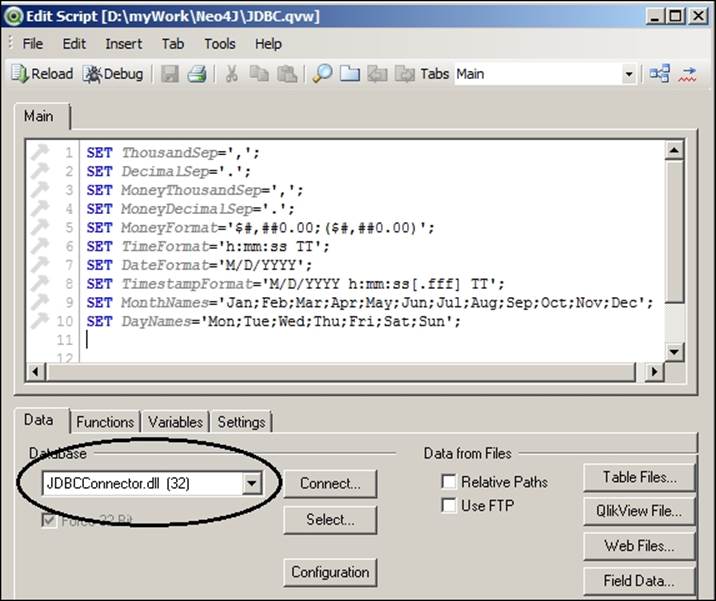The image size is (716, 601).
Task: Switch to the Functions tab
Action: 105,422
